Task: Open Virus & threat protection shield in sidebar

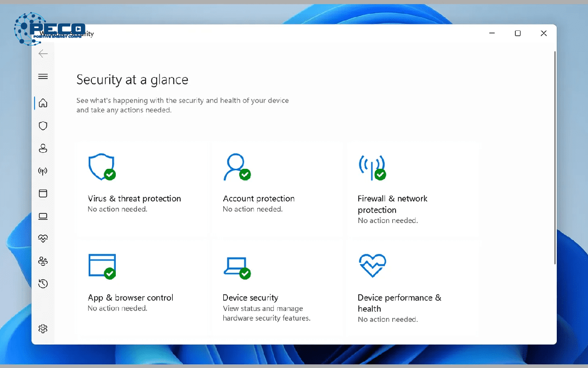Action: coord(43,126)
